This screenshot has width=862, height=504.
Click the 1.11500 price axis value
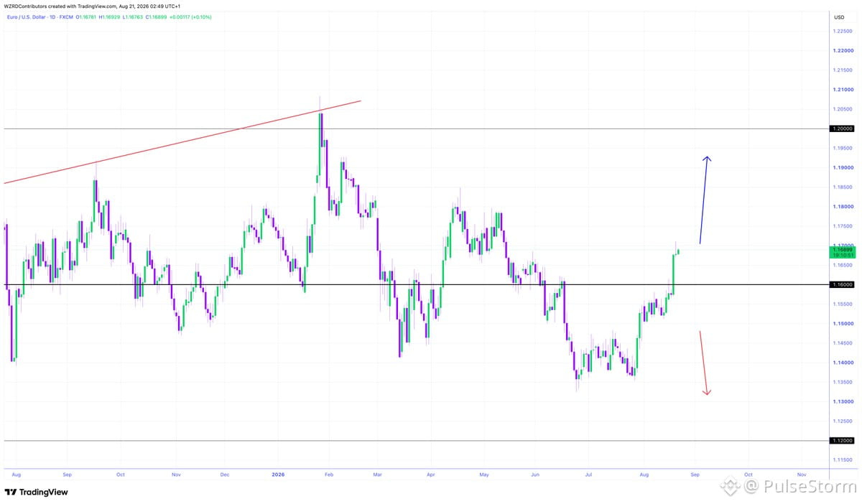[x=843, y=459]
